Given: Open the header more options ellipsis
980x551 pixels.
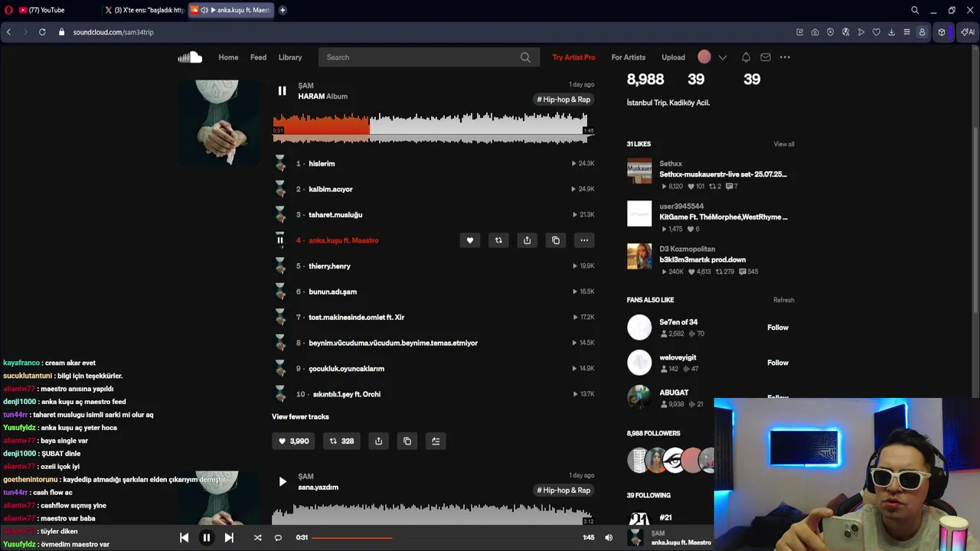Looking at the screenshot, I should pos(785,57).
